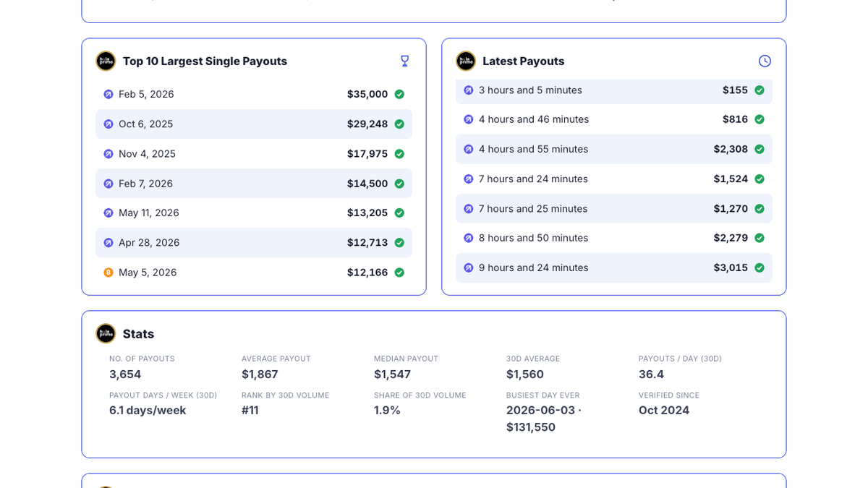Click the 'Top 10 Largest Single Payouts' heading
868x488 pixels.
pyautogui.click(x=205, y=61)
